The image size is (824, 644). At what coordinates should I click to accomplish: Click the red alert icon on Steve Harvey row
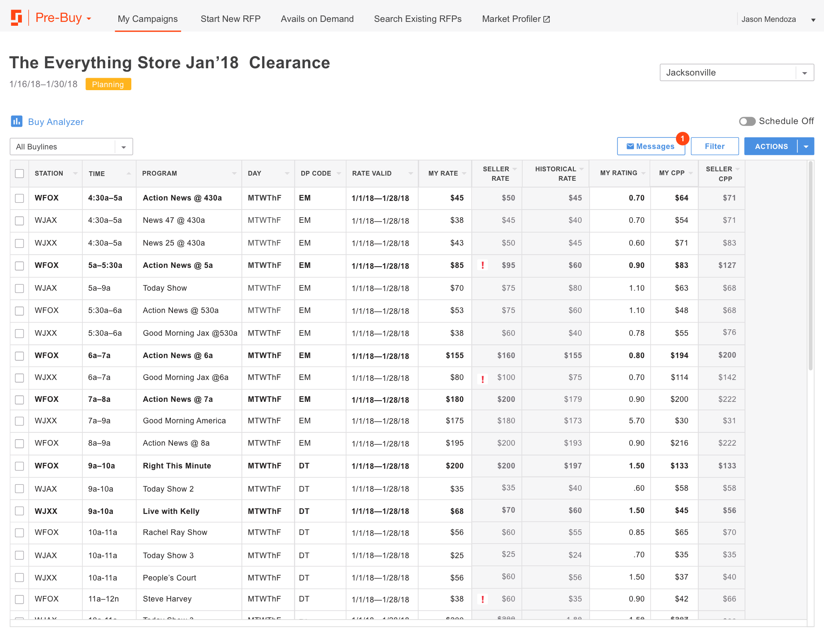pos(483,599)
